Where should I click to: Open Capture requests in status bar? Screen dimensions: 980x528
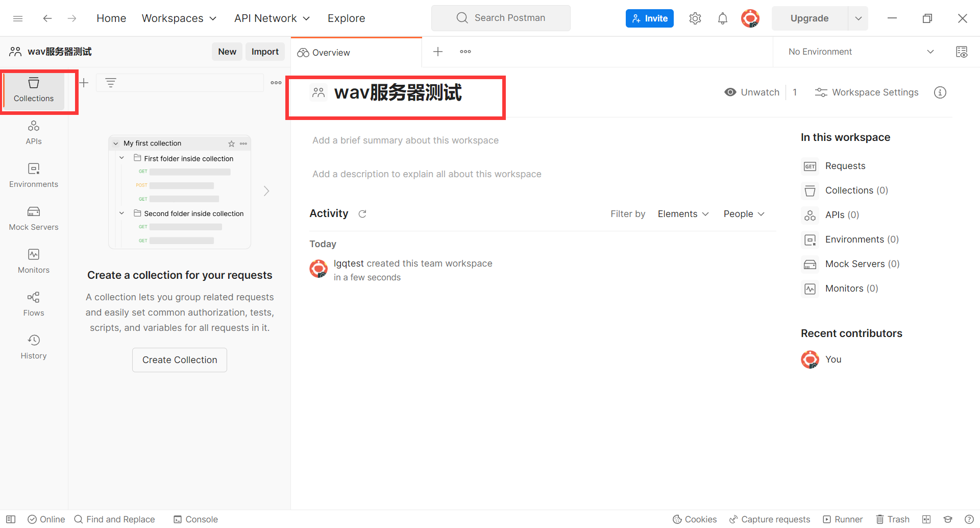770,519
